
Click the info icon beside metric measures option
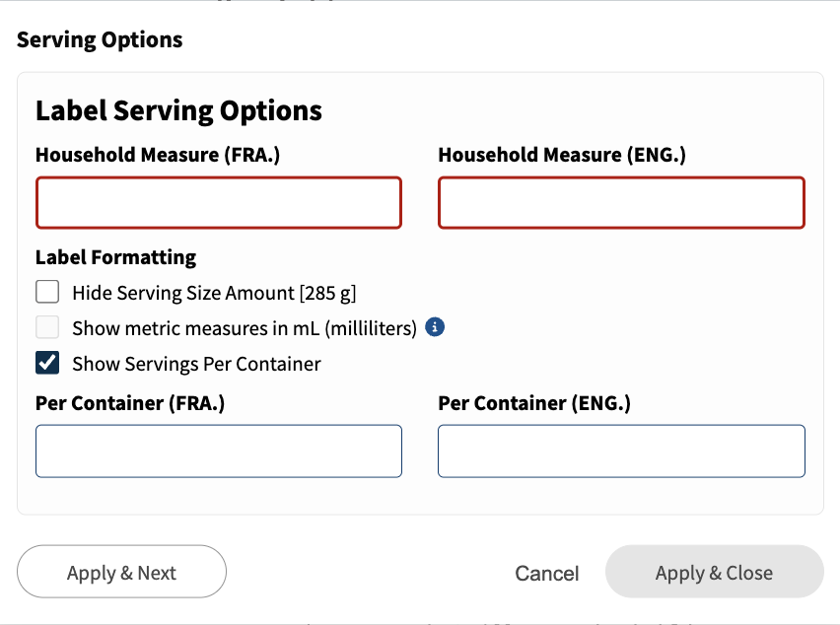[433, 326]
